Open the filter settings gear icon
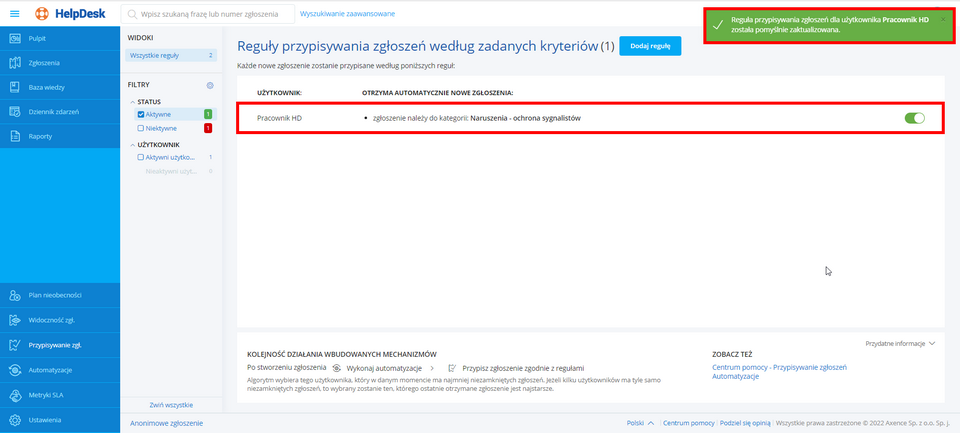The image size is (960, 433). (x=210, y=85)
